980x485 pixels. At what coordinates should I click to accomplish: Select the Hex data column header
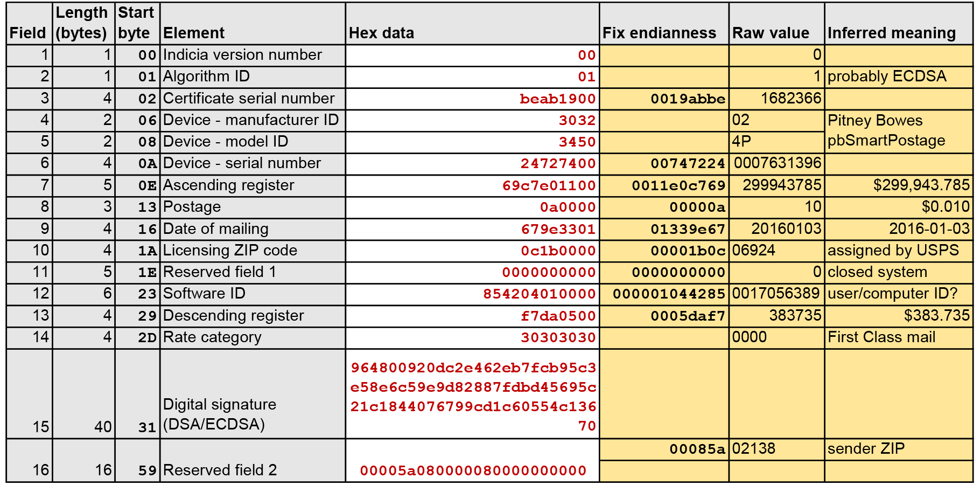click(x=472, y=24)
